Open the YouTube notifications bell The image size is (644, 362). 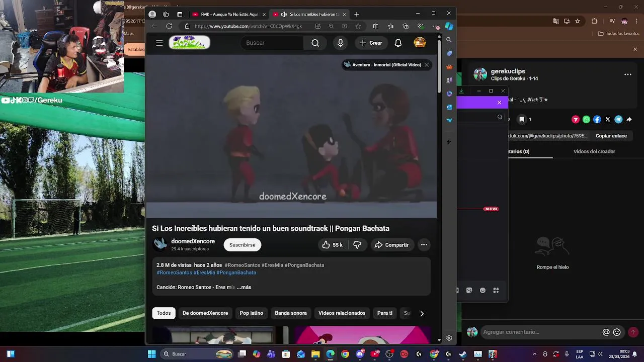tap(398, 43)
